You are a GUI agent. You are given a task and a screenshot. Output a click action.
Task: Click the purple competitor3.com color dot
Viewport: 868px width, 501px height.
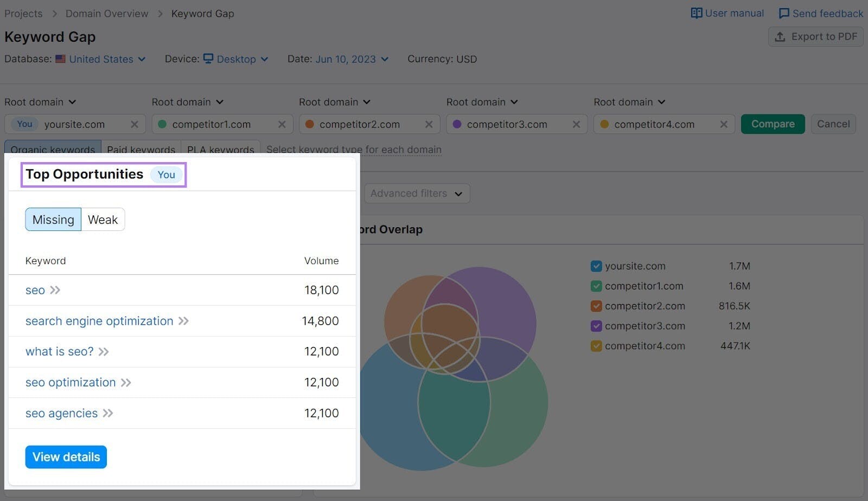point(457,125)
